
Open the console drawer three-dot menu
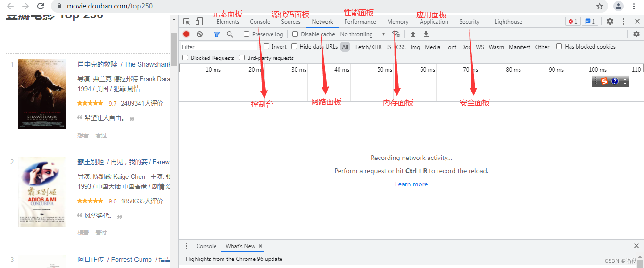pyautogui.click(x=186, y=246)
